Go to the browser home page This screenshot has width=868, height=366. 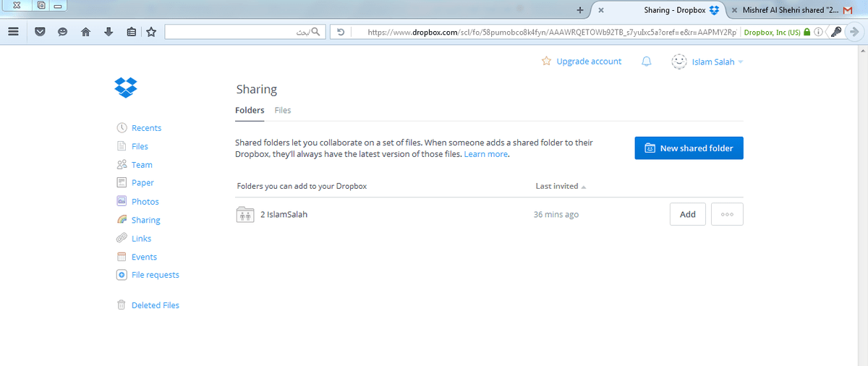click(x=85, y=32)
